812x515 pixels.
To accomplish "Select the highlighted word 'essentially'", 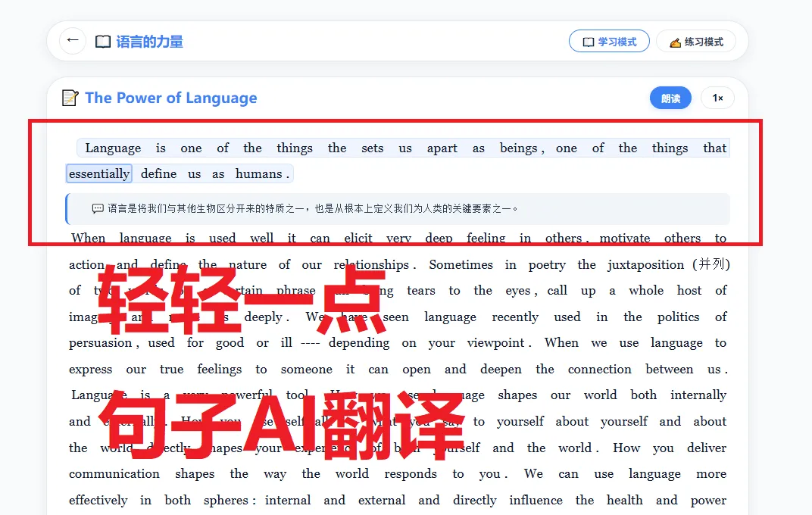I will tap(99, 174).
